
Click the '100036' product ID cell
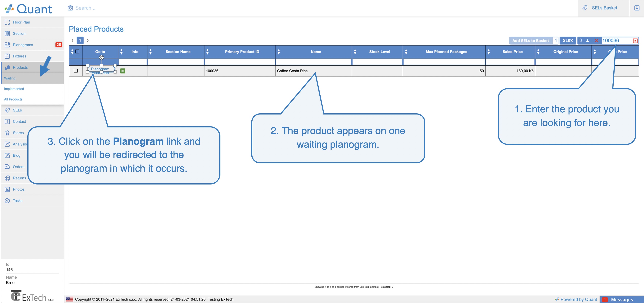240,71
